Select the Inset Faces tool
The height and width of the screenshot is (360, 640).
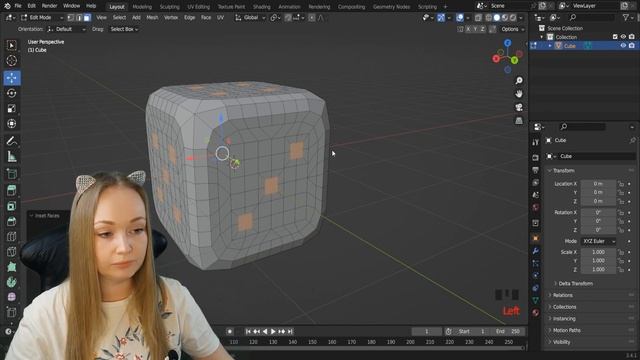point(11,206)
